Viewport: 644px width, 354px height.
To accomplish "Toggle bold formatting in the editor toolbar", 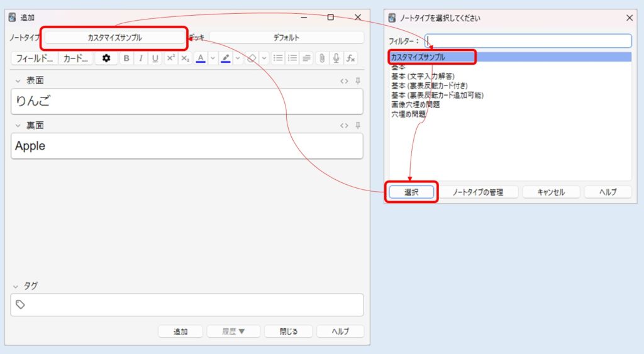I will [126, 58].
